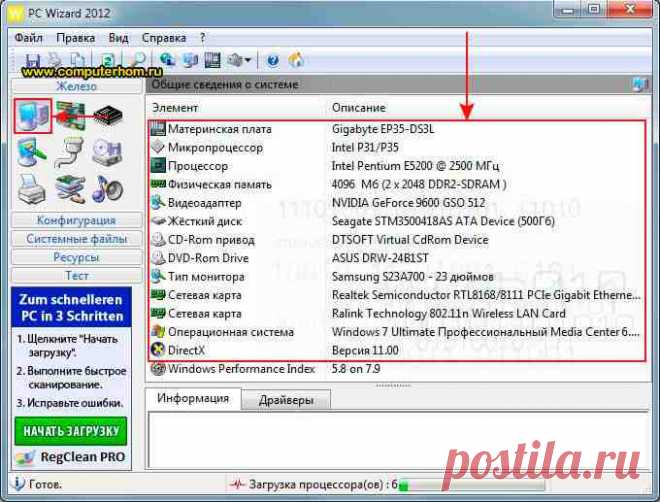660x502 pixels.
Task: Switch to the Драйверы tab
Action: click(286, 400)
